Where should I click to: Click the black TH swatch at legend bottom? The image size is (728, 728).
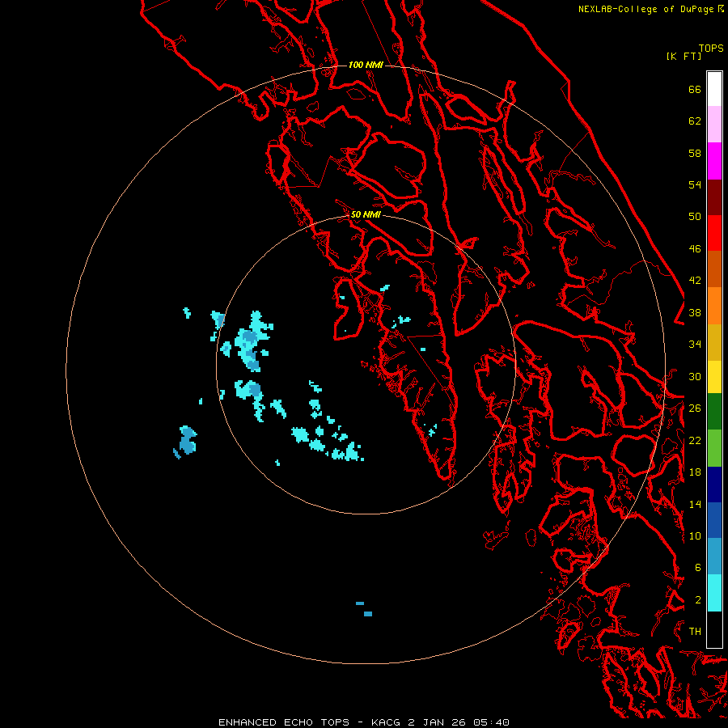(714, 629)
